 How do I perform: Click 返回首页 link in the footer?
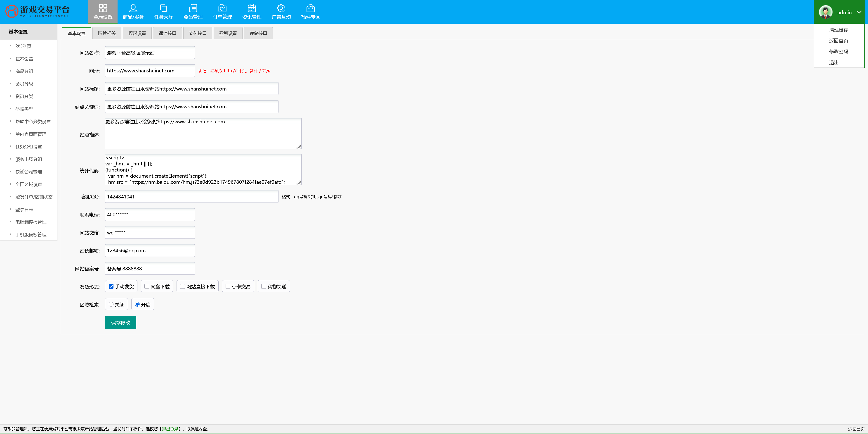point(856,429)
